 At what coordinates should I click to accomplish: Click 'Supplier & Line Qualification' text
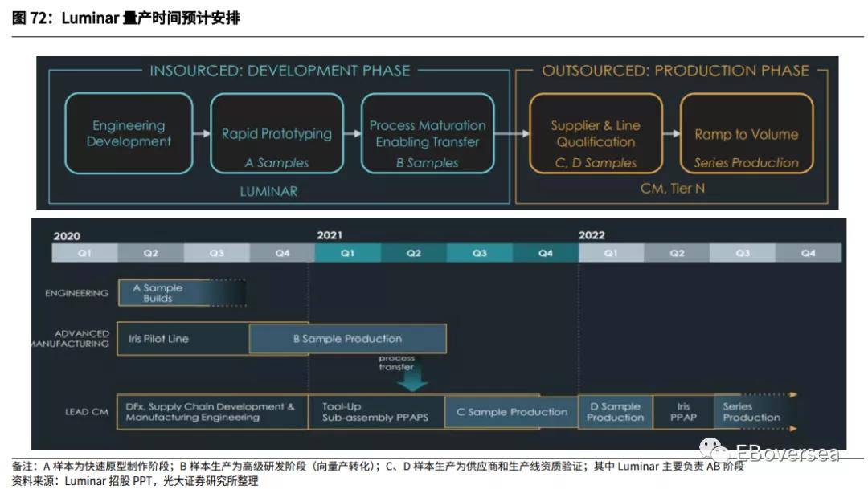[x=596, y=134]
